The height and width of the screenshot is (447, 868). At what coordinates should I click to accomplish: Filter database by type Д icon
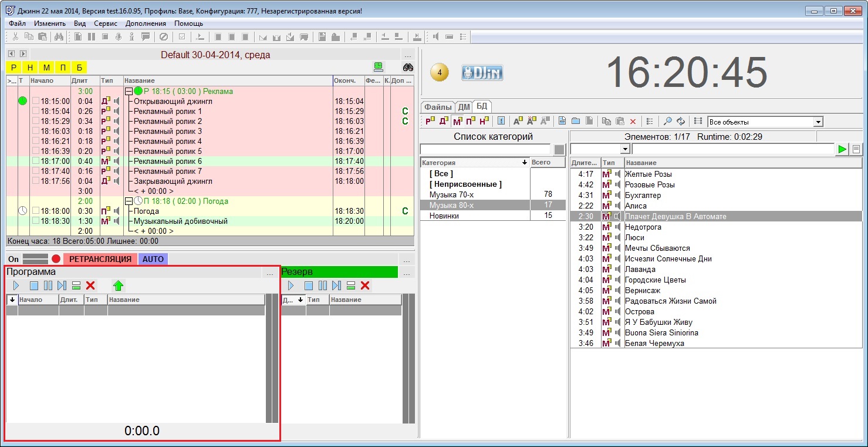point(444,121)
